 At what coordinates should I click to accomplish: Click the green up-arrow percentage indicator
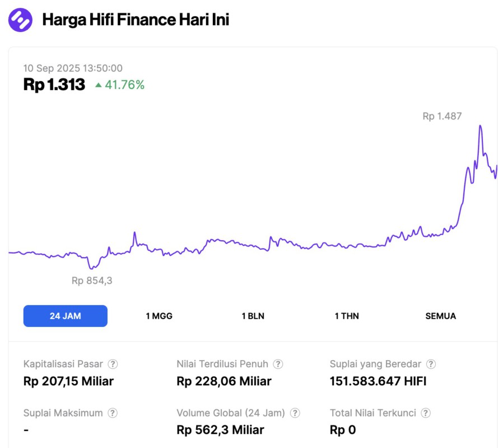click(x=119, y=85)
